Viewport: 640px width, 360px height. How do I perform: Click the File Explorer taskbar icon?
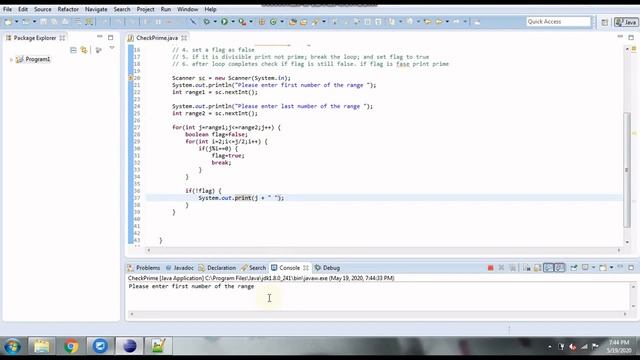pos(41,346)
